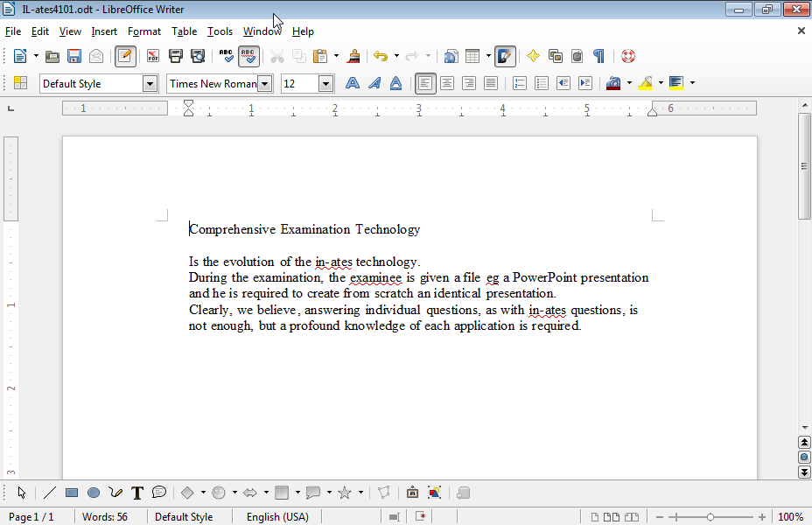Image resolution: width=812 pixels, height=525 pixels.
Task: Print the document with the printer icon
Action: [176, 56]
